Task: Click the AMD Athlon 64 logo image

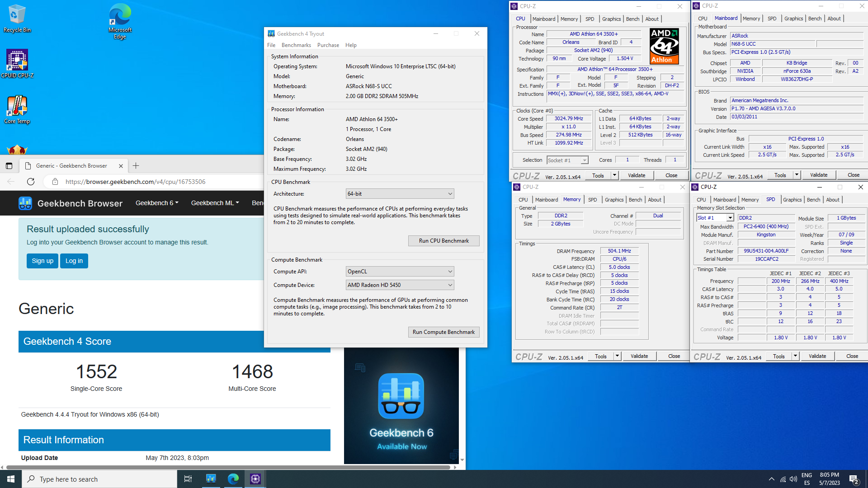Action: (664, 46)
